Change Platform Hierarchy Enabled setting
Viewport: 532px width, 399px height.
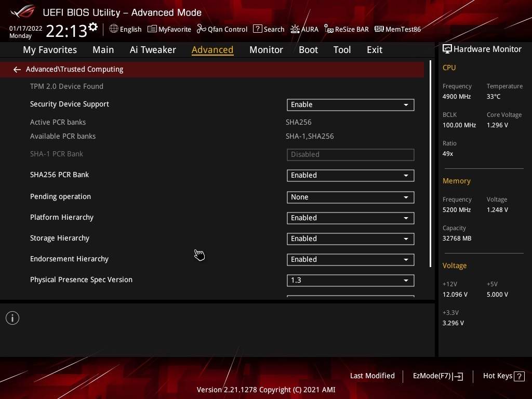click(350, 218)
